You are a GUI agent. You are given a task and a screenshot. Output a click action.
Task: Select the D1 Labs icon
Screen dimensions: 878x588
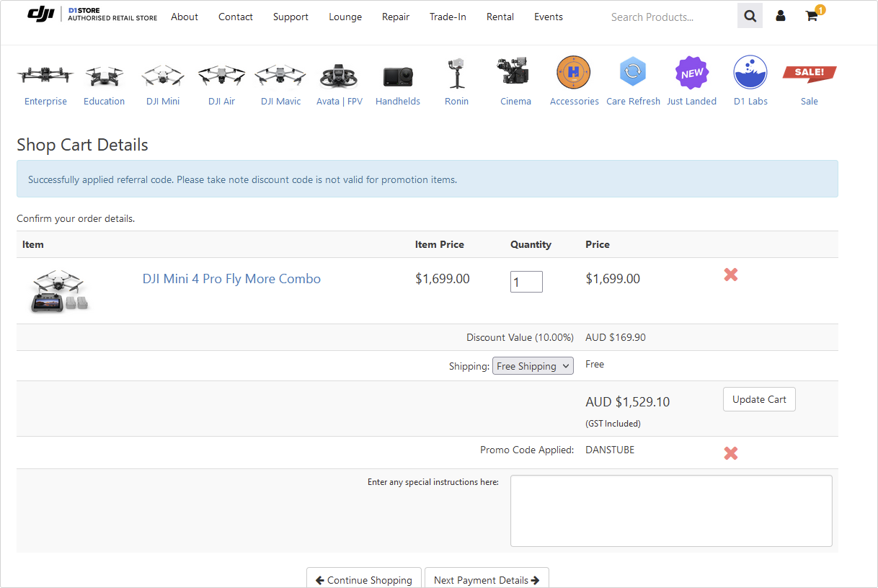750,73
